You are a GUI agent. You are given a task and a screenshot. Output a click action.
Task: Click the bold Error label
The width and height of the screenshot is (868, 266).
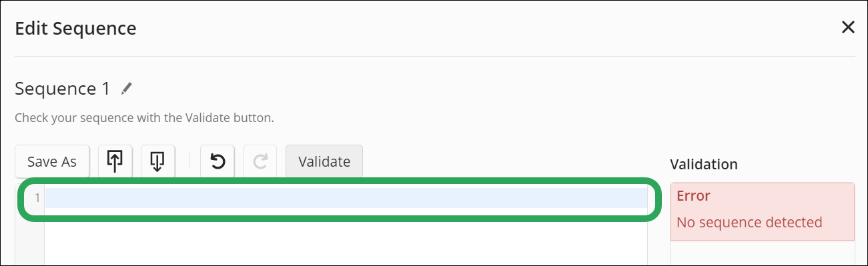coord(693,196)
